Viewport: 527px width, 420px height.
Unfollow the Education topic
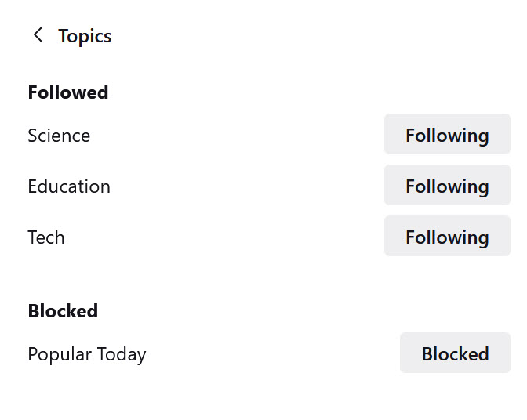(x=447, y=186)
